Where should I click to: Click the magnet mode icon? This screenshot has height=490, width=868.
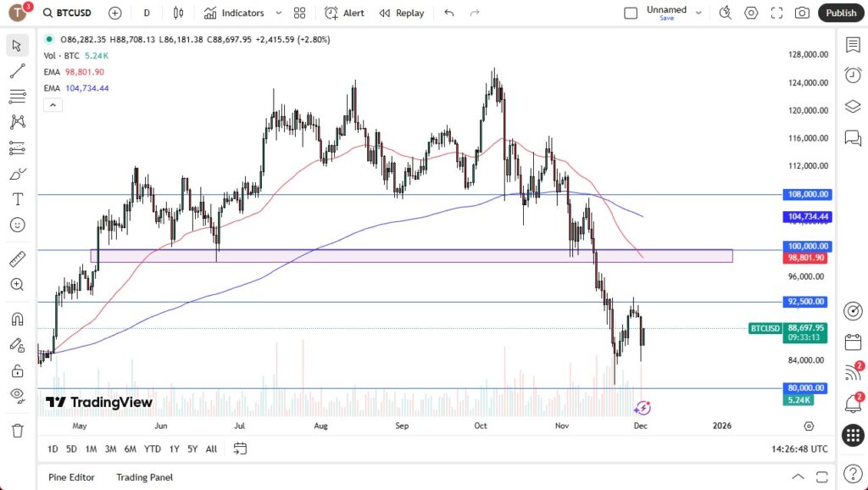click(17, 320)
